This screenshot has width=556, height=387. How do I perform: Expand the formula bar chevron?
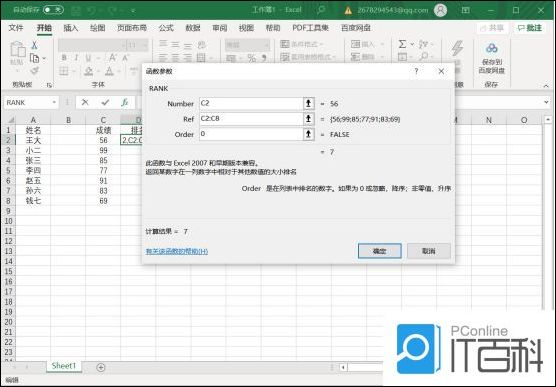coord(546,103)
